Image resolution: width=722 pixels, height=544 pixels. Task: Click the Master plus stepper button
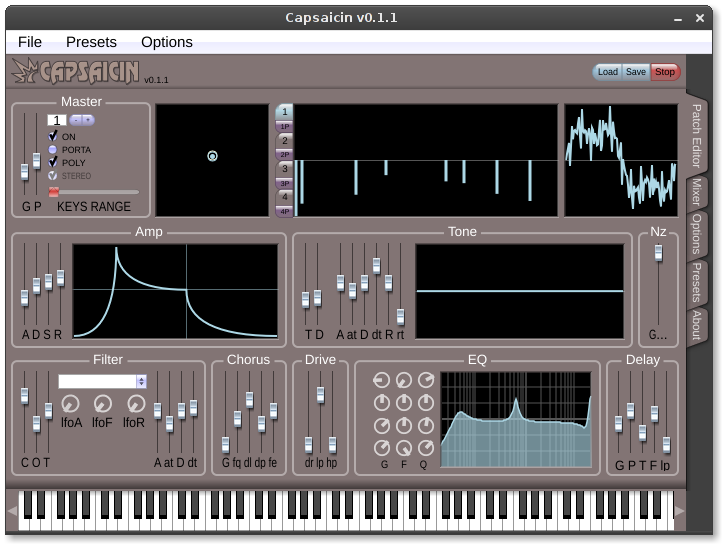click(88, 120)
